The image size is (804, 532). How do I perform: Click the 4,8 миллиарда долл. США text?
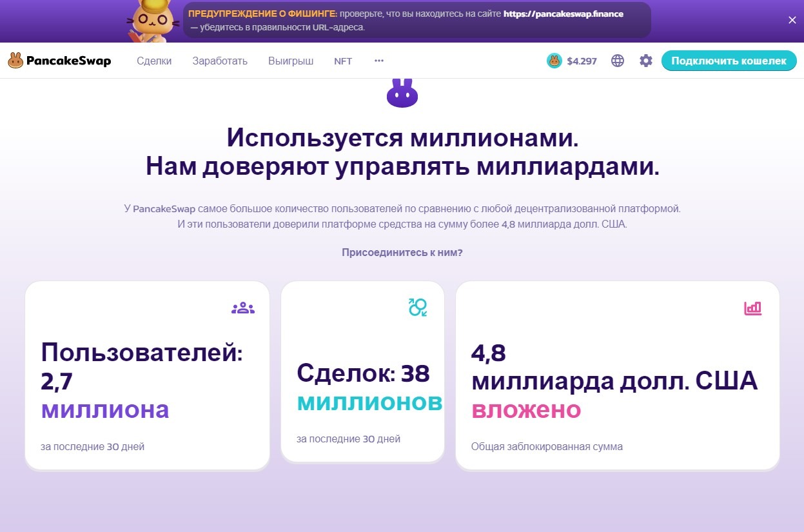click(614, 368)
